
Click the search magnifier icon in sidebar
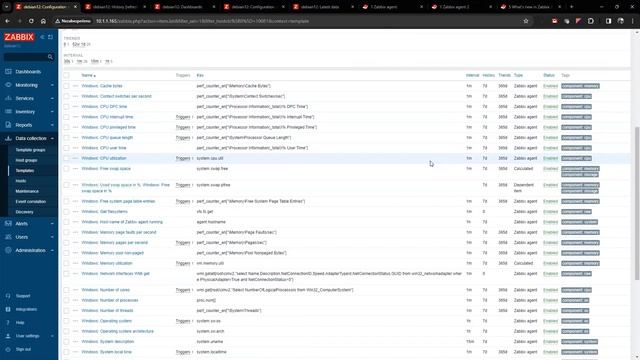(x=50, y=57)
